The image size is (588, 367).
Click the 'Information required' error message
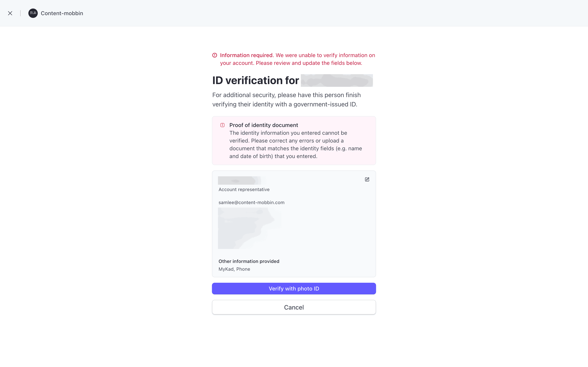tap(297, 59)
